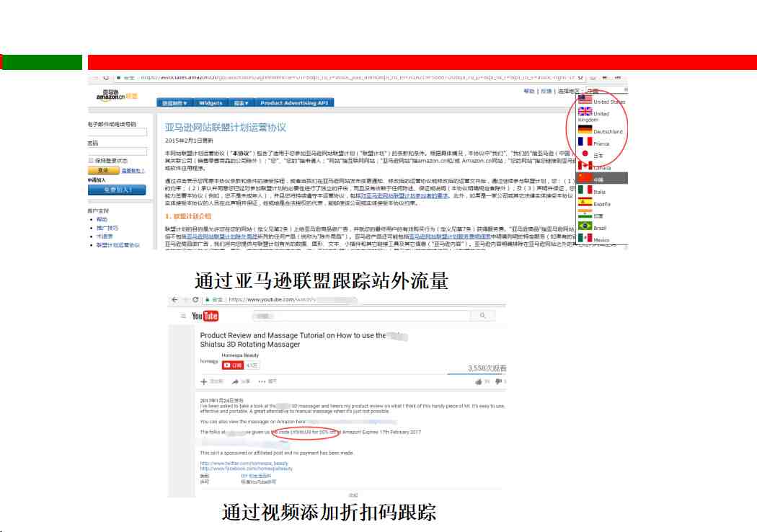Open the Facebook homespabeauty link
This screenshot has width=757, height=532.
[247, 469]
